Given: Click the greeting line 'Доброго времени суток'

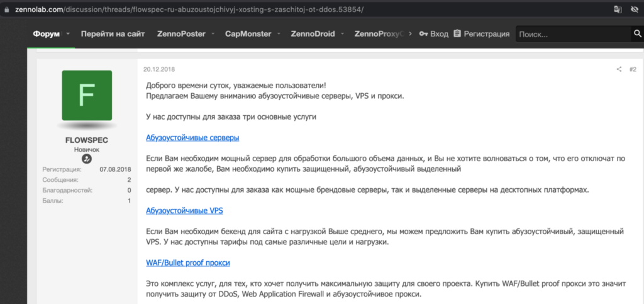Looking at the screenshot, I should (236, 86).
